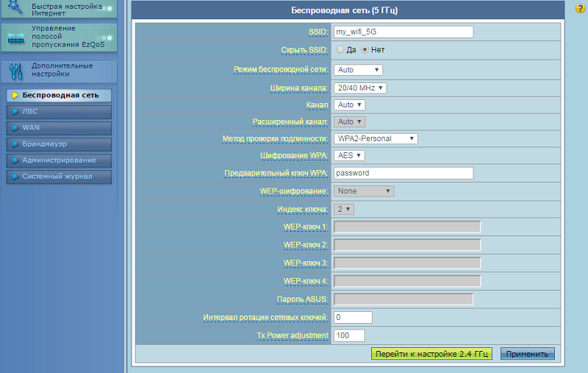Click Перейти к настройке 2.4 ГГц button

[431, 354]
